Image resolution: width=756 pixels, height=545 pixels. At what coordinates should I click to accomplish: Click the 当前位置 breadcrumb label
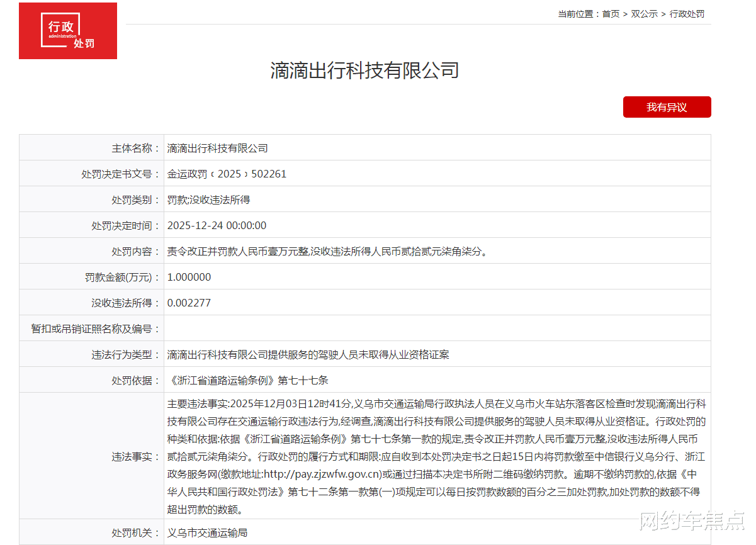tap(579, 14)
